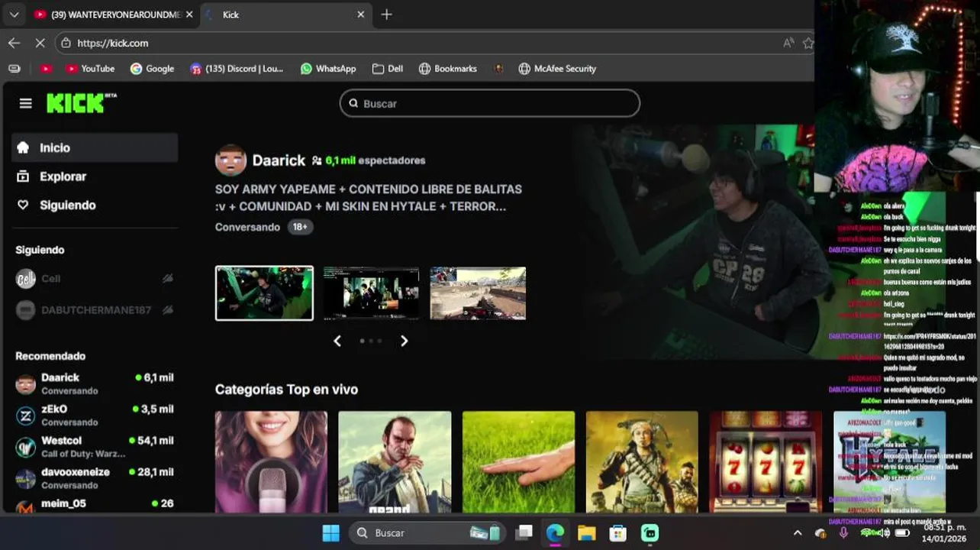The height and width of the screenshot is (550, 980).
Task: Click zEkO's avatar in Recomendado list
Action: coord(26,416)
